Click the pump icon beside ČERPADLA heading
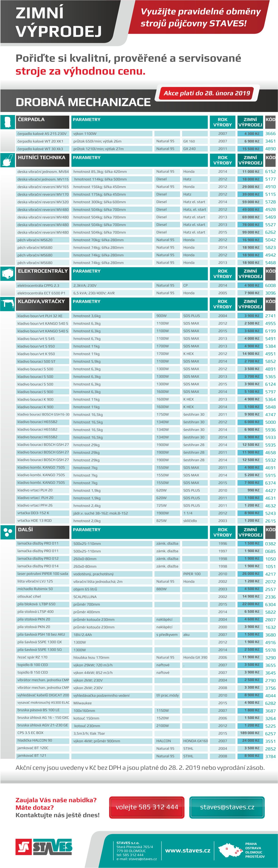 (7, 122)
